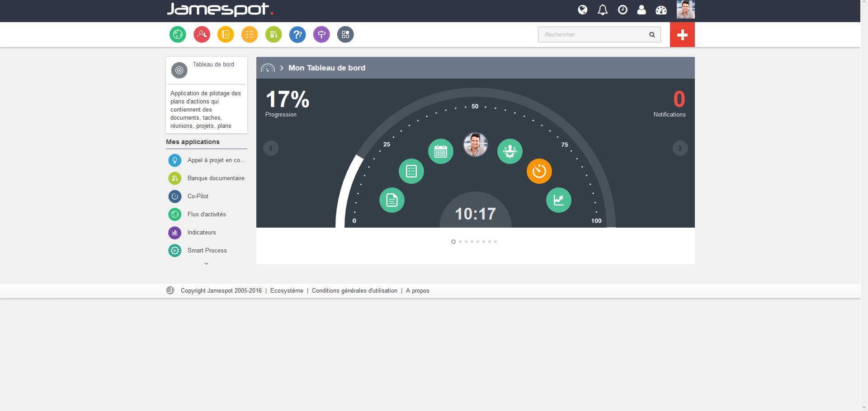Open Conditions générales d'utilisation link
Viewport: 868px width, 411px height.
click(x=354, y=291)
